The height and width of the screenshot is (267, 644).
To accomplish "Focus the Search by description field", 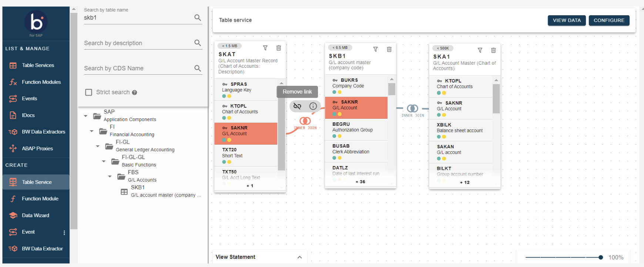I will coord(137,43).
